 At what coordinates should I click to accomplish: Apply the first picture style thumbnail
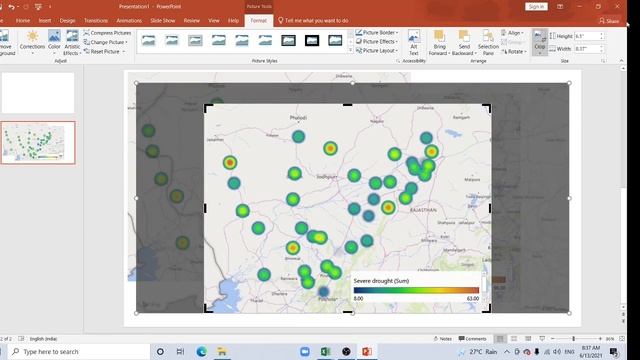pyautogui.click(x=148, y=40)
